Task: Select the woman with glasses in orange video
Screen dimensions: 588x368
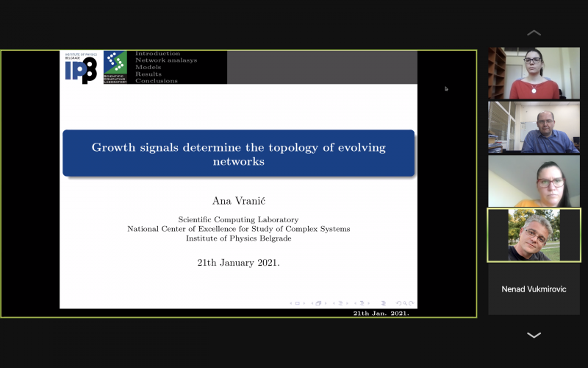Action: click(x=534, y=181)
